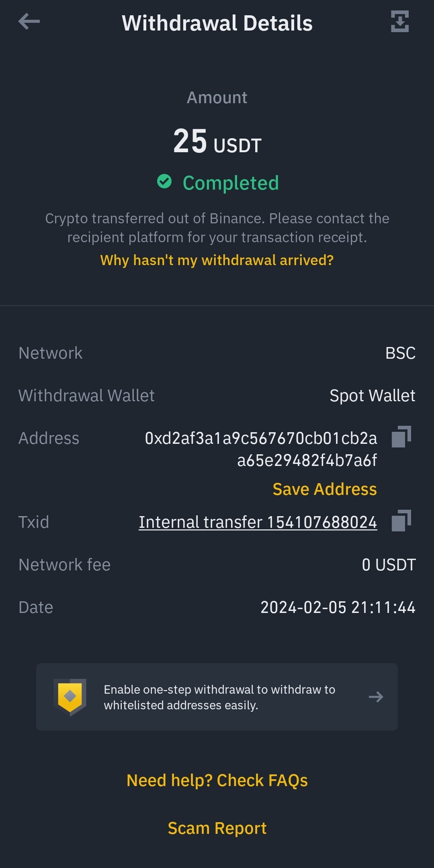Screen dimensions: 434x868
Task: Open Need help? Check FAQs
Action: [217, 780]
